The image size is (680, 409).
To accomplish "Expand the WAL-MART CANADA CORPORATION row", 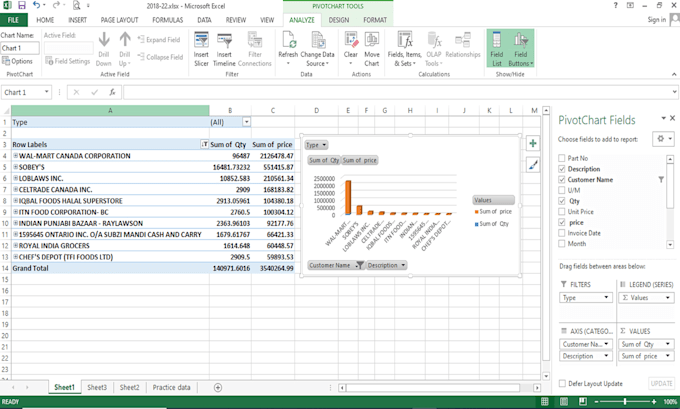I will (16, 156).
